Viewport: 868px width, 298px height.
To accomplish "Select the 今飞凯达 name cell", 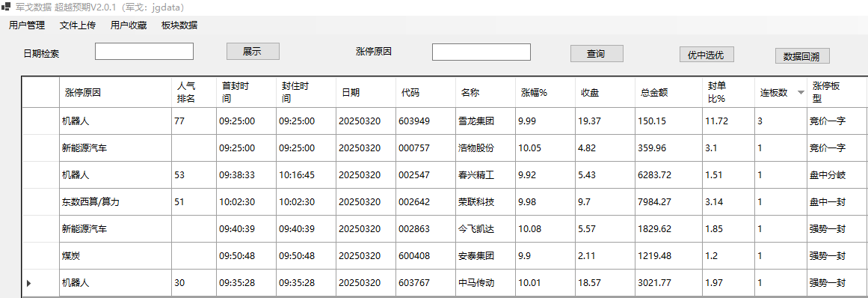I will 485,229.
